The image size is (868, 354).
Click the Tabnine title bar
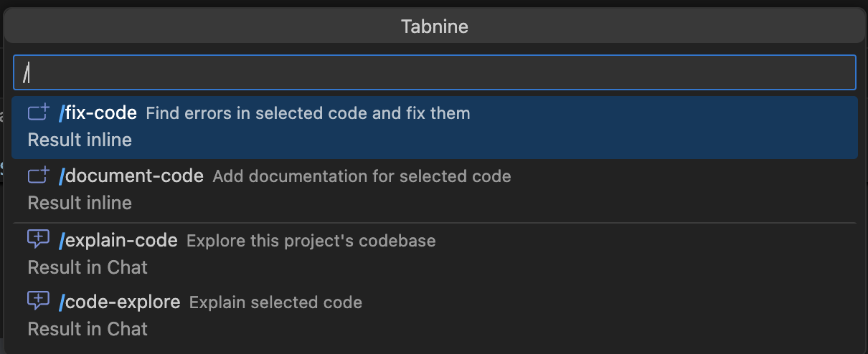click(434, 27)
